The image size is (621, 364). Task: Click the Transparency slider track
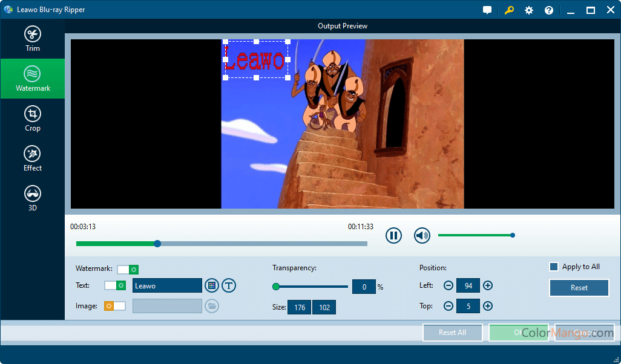coord(312,287)
